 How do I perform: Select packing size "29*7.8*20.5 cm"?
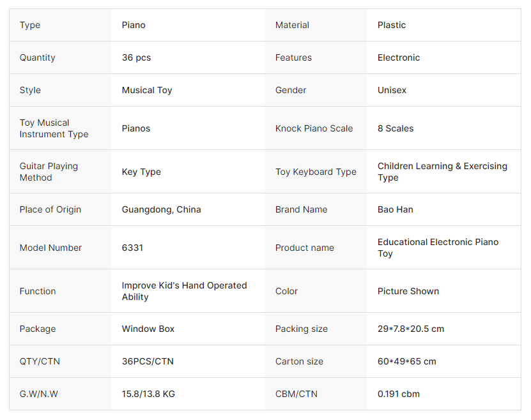(x=410, y=329)
